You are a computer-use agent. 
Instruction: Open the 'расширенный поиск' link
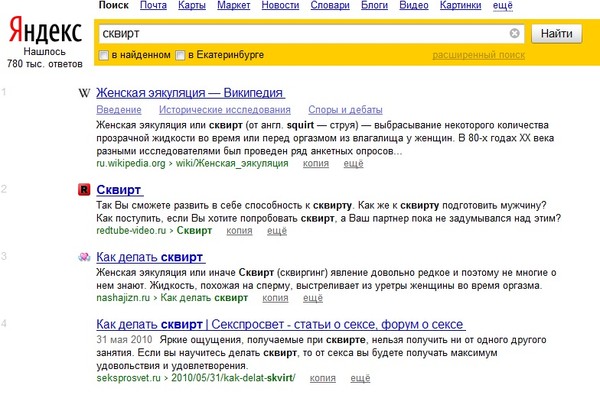(478, 55)
